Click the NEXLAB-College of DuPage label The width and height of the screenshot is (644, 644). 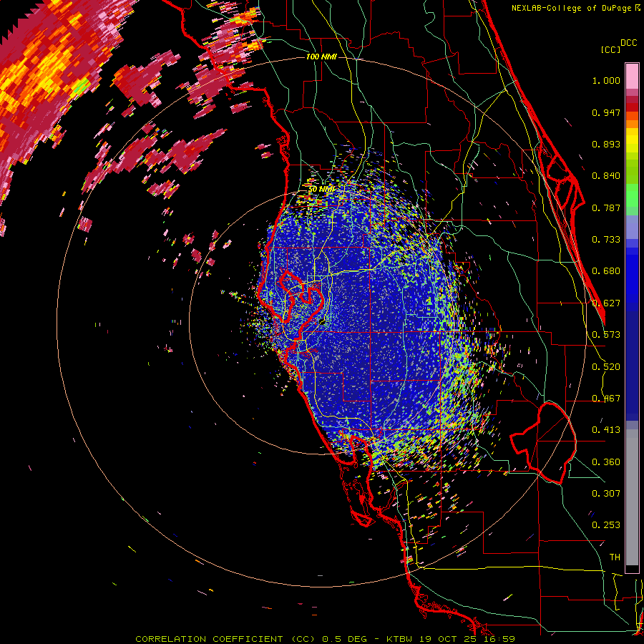(571, 8)
